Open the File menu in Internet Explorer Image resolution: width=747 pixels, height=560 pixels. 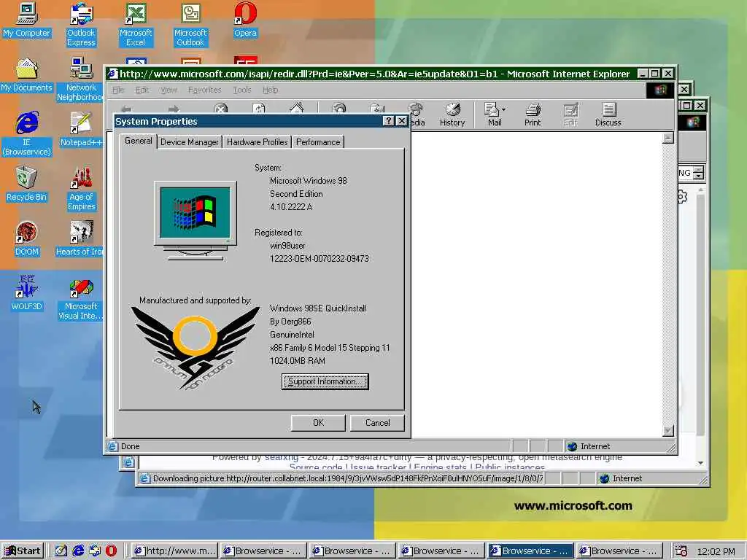pos(118,90)
